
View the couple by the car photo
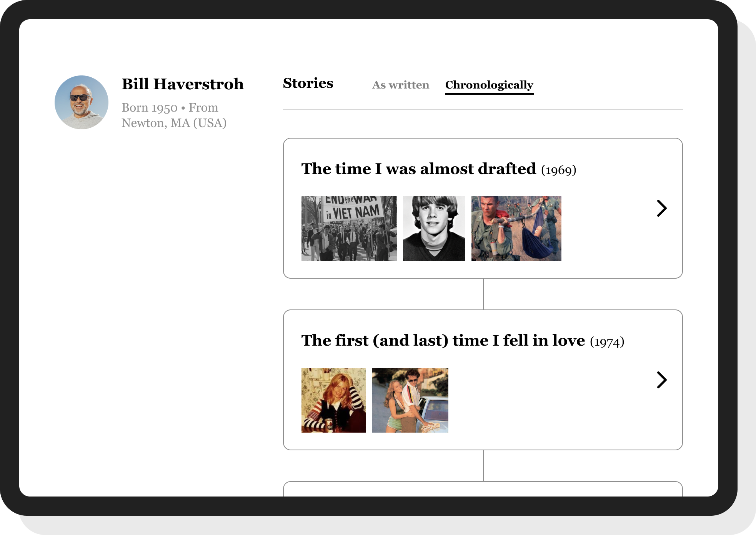[410, 400]
